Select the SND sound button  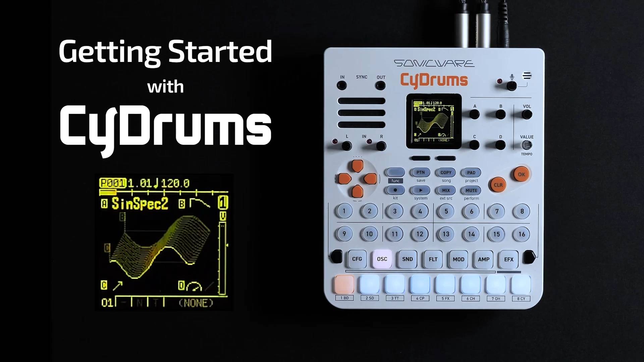(x=408, y=259)
